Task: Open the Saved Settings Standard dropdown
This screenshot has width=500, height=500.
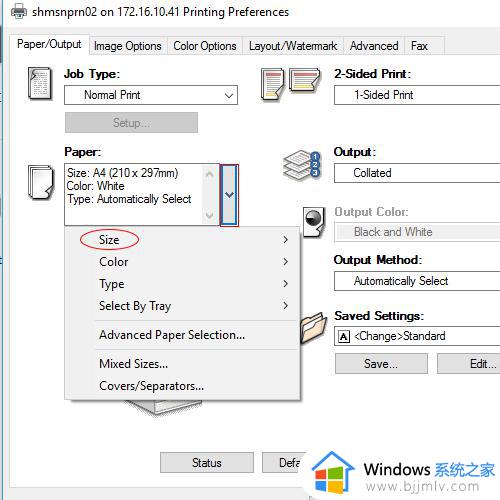Action: (x=417, y=336)
